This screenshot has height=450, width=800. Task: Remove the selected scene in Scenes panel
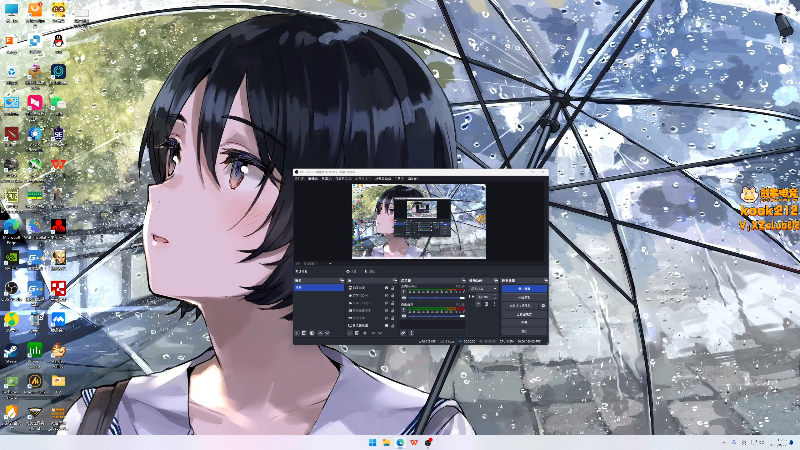304,333
